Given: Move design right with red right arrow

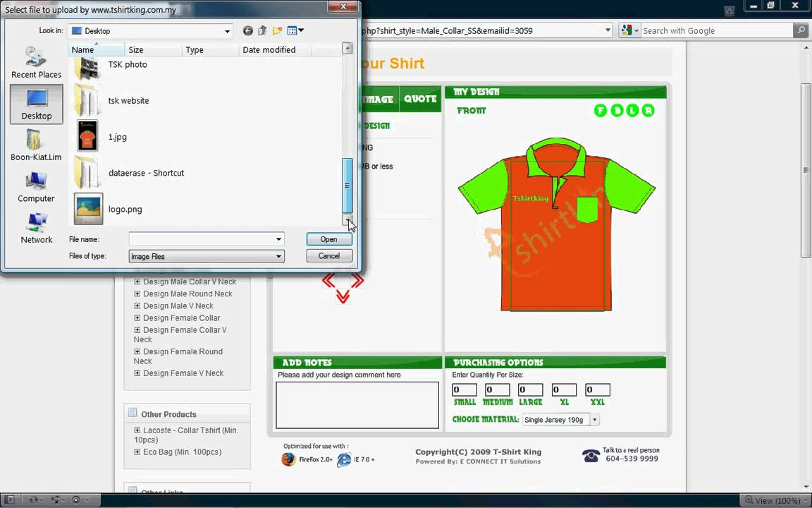Looking at the screenshot, I should [357, 281].
